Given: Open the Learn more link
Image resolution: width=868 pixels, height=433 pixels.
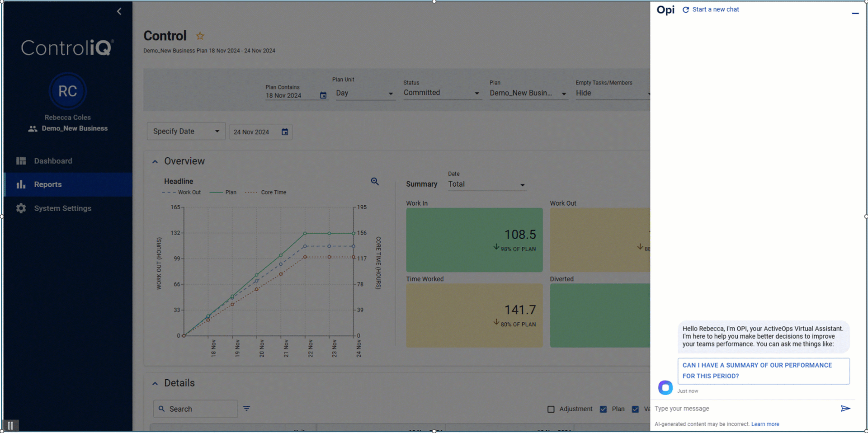Looking at the screenshot, I should [x=765, y=424].
